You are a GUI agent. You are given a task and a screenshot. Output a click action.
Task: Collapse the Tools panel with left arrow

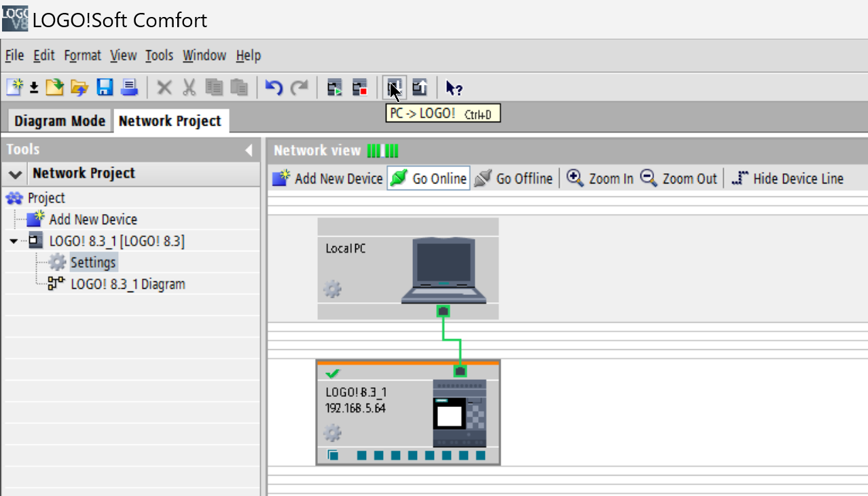[249, 150]
